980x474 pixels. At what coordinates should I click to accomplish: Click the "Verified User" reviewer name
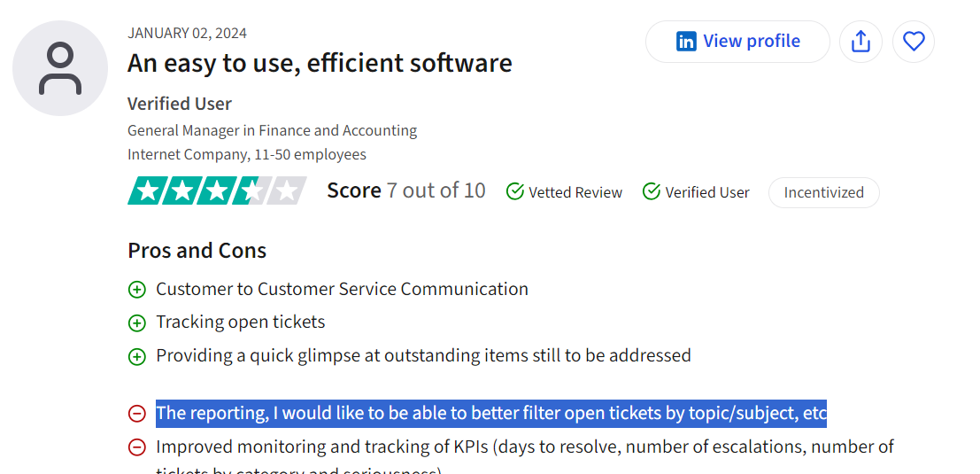point(180,104)
